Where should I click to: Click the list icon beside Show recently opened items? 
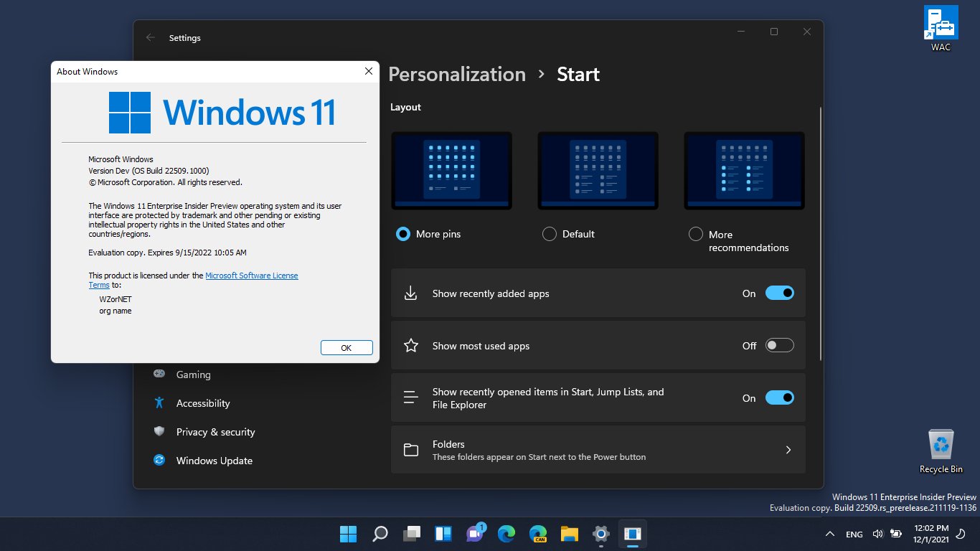click(x=410, y=397)
